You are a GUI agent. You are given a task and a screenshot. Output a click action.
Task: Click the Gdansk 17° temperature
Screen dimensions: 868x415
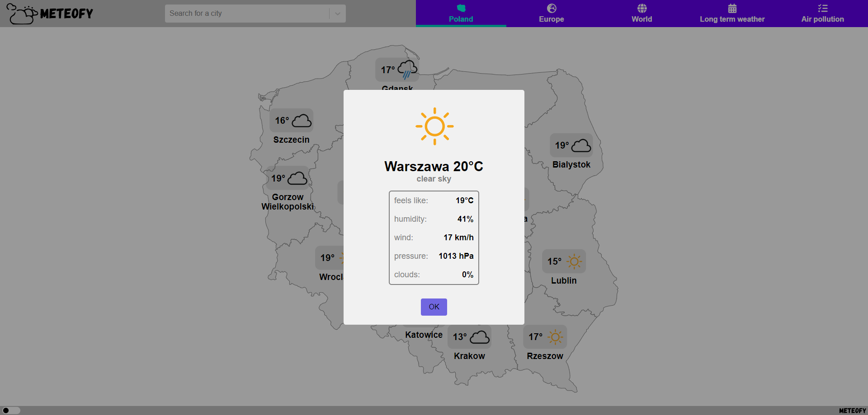tap(387, 70)
